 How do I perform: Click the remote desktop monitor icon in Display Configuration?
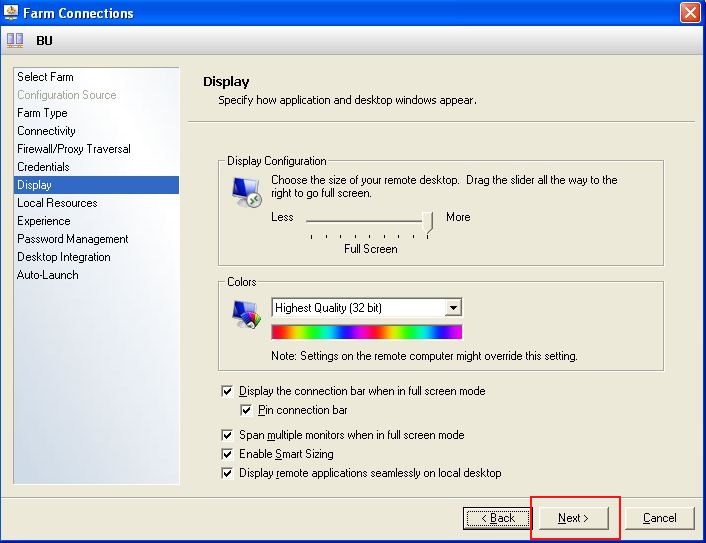point(245,192)
